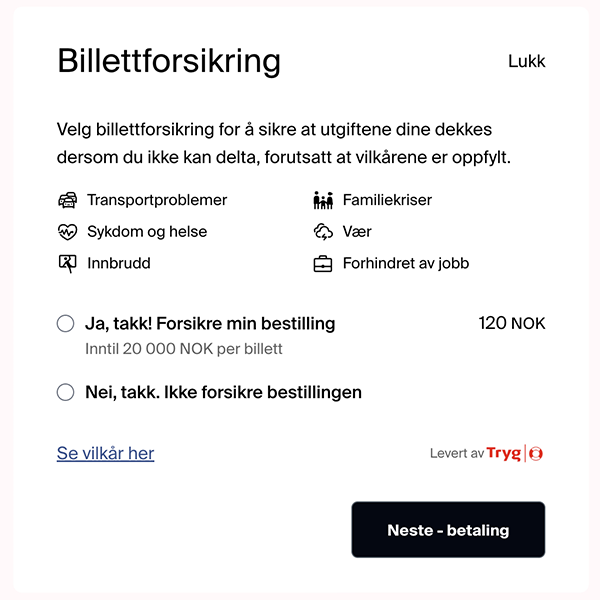Image resolution: width=600 pixels, height=600 pixels.
Task: Click the Transportproblemer text label
Action: pos(157,200)
